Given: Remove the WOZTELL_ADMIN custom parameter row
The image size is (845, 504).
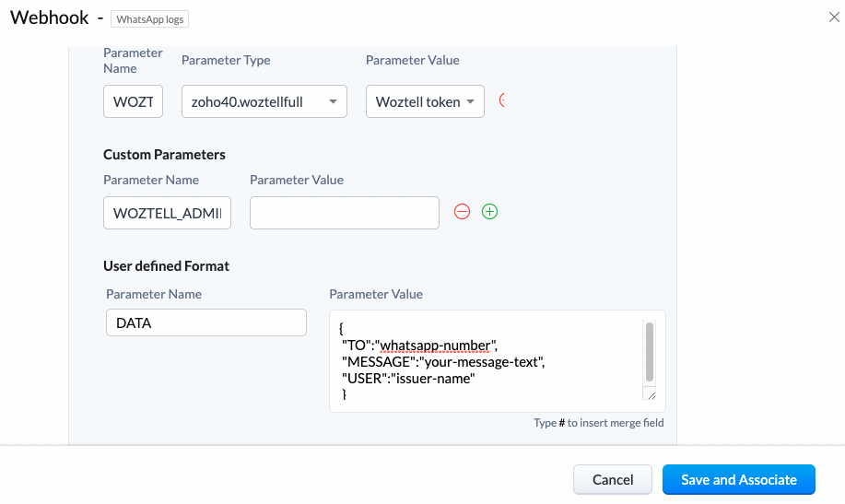Looking at the screenshot, I should 463,212.
